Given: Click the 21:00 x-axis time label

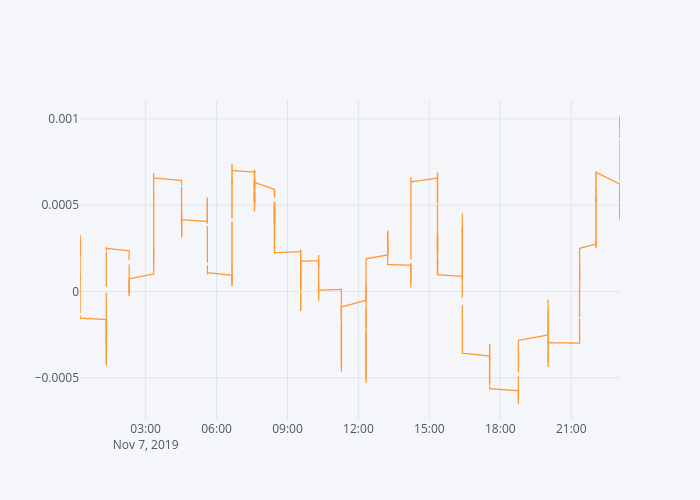Looking at the screenshot, I should (x=571, y=429).
